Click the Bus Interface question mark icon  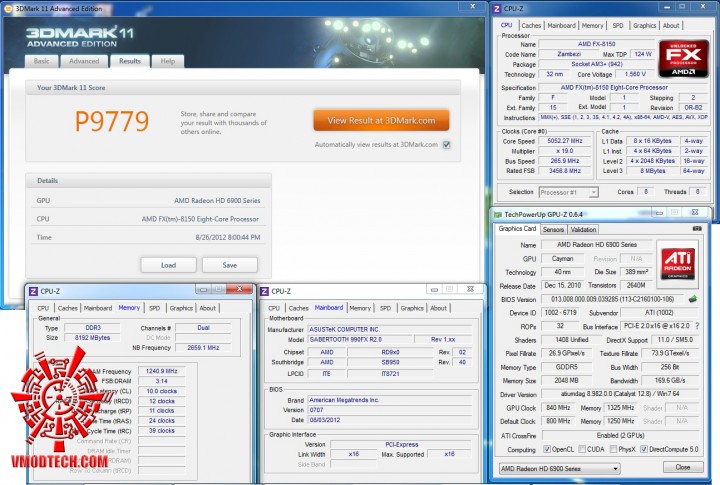(x=697, y=326)
